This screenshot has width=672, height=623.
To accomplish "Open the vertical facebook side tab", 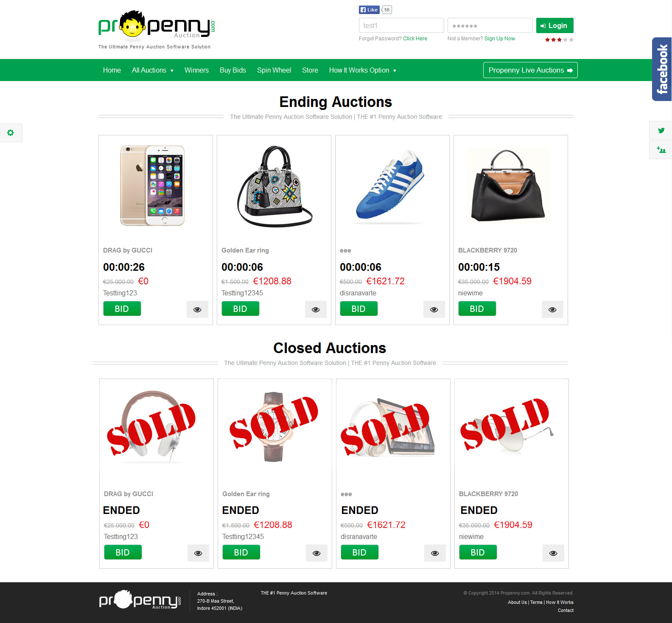I will click(662, 69).
